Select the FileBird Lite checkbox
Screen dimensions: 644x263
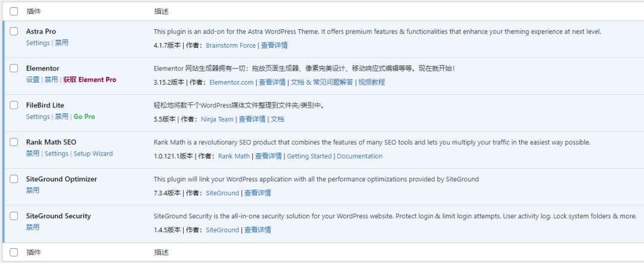tap(14, 106)
